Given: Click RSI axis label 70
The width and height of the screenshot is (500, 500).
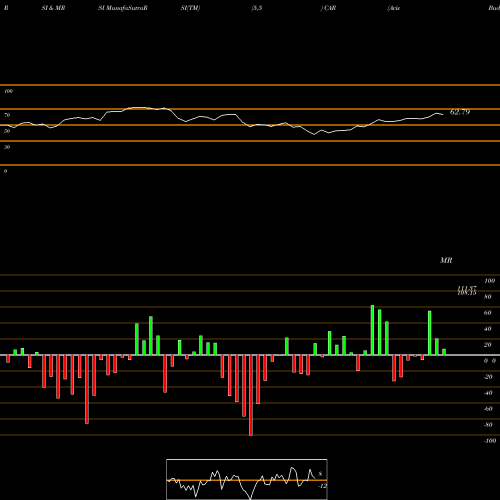Looking at the screenshot, I should [7, 115].
